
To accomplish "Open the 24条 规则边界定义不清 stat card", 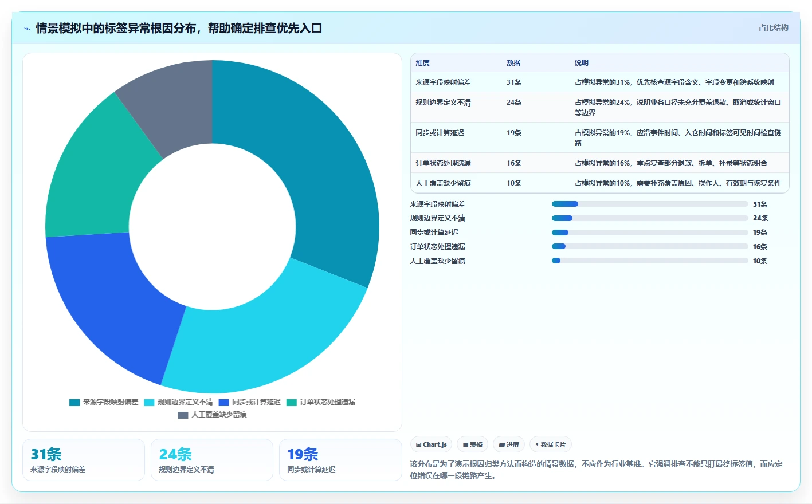I will coord(212,460).
